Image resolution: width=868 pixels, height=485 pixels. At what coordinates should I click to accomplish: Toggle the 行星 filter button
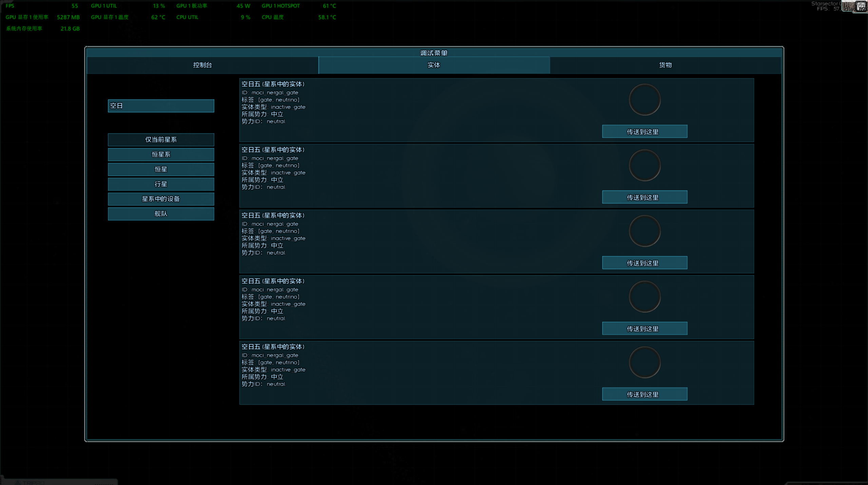coord(161,184)
